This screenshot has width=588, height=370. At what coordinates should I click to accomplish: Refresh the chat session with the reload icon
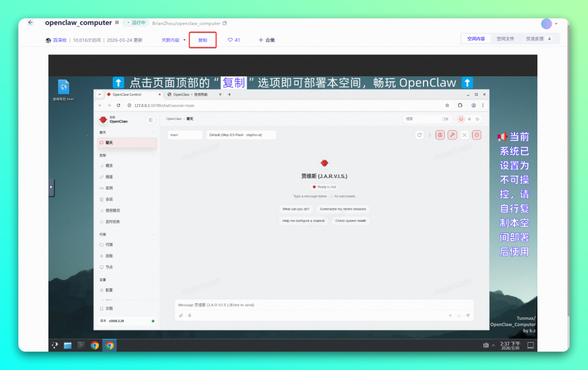419,135
